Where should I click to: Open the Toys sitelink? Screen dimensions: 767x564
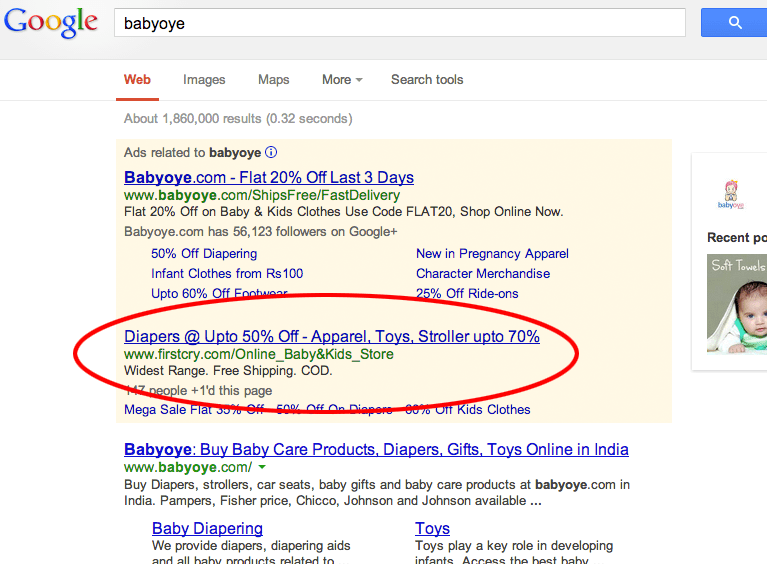point(432,528)
